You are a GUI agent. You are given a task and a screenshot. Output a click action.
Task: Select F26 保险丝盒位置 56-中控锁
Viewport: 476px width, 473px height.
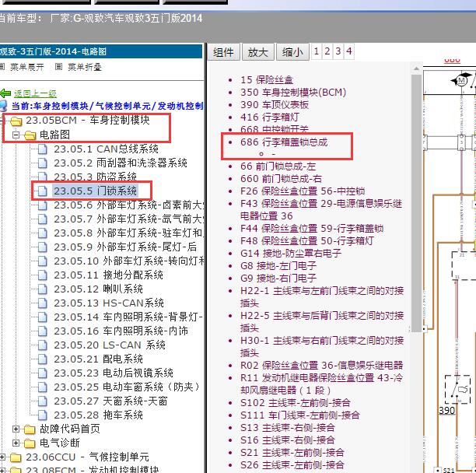pyautogui.click(x=303, y=191)
